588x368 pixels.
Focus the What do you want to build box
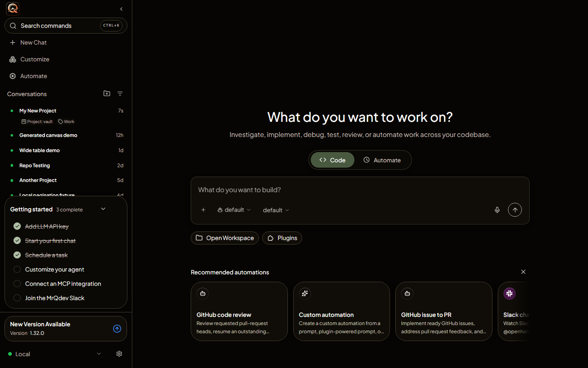(360, 190)
